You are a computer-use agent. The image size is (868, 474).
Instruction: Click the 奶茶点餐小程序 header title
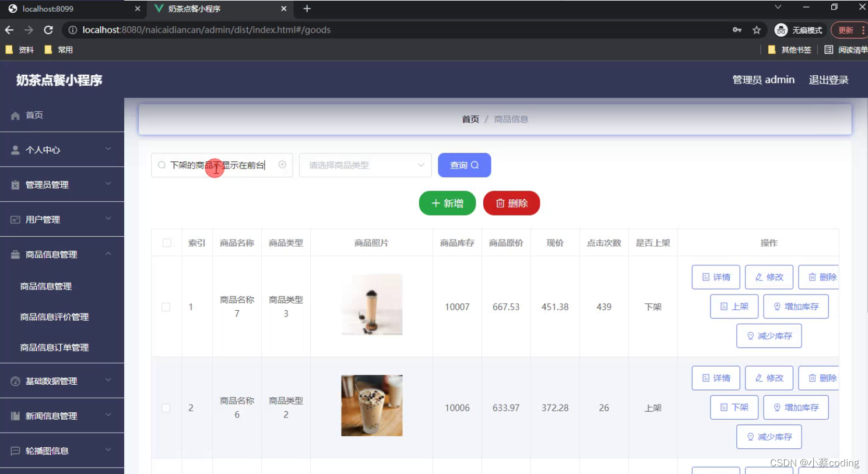pos(59,80)
